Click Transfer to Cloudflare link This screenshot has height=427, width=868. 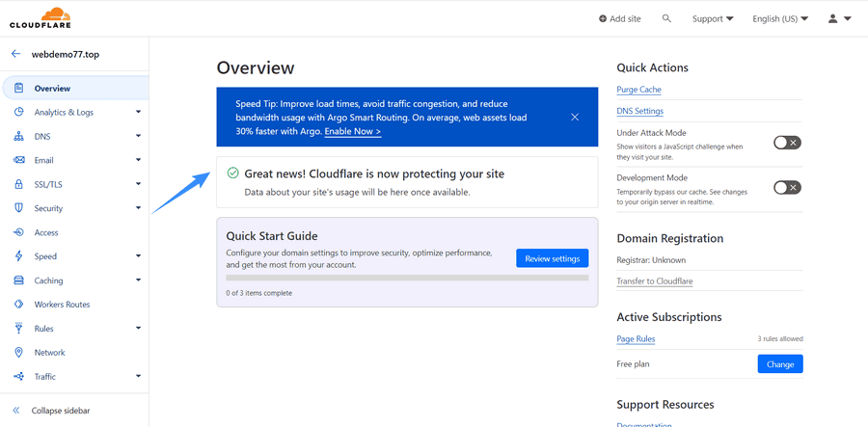[654, 281]
